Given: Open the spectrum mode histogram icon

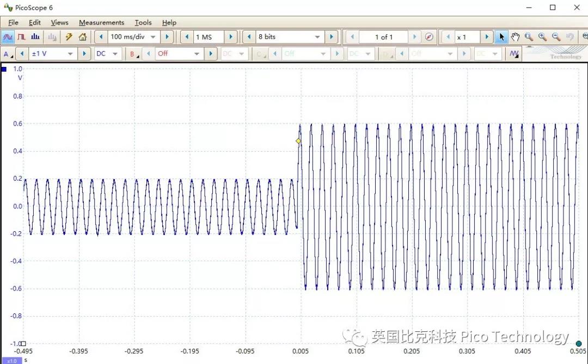Looking at the screenshot, I should click(35, 36).
